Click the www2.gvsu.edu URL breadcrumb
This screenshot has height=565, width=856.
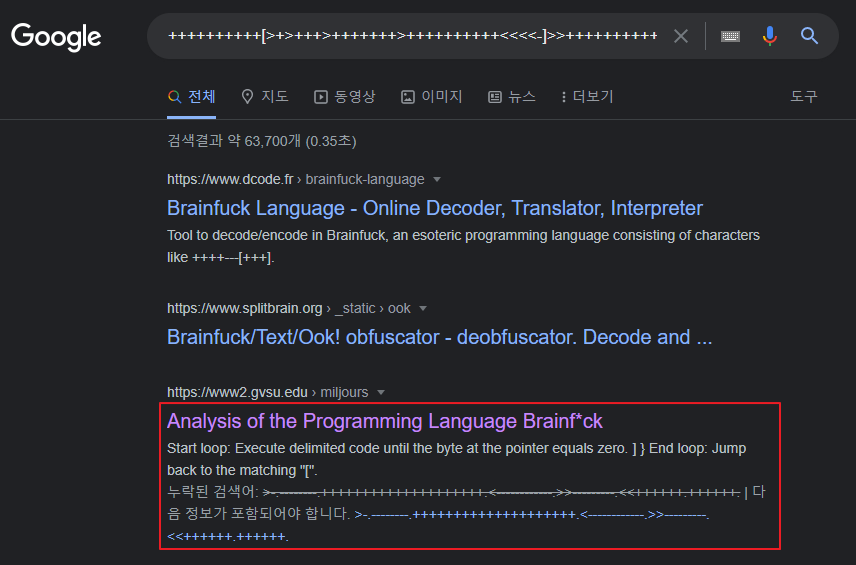(268, 392)
